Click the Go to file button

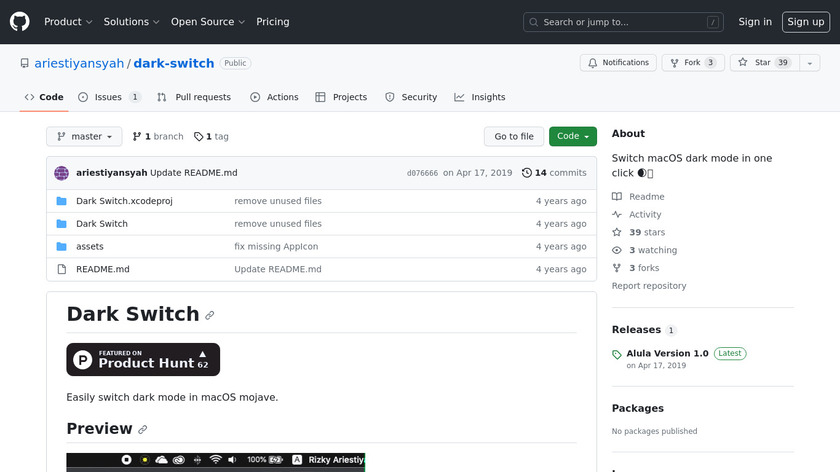[x=514, y=137]
